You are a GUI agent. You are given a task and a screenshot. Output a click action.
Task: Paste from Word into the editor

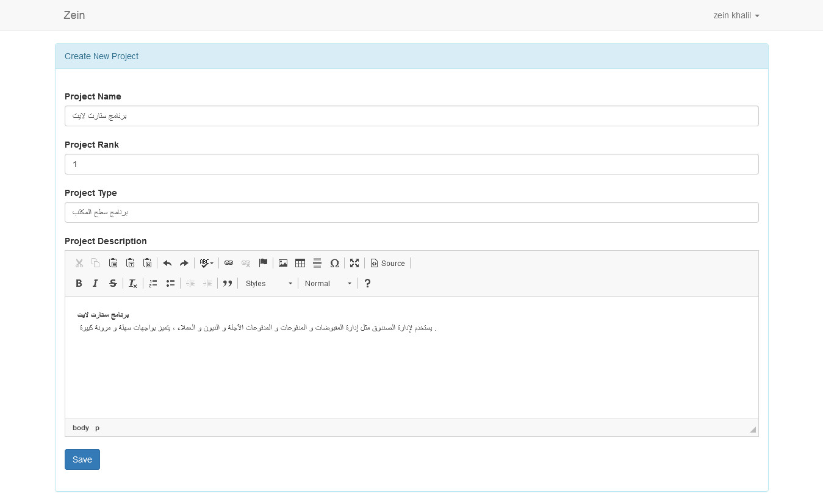click(147, 263)
